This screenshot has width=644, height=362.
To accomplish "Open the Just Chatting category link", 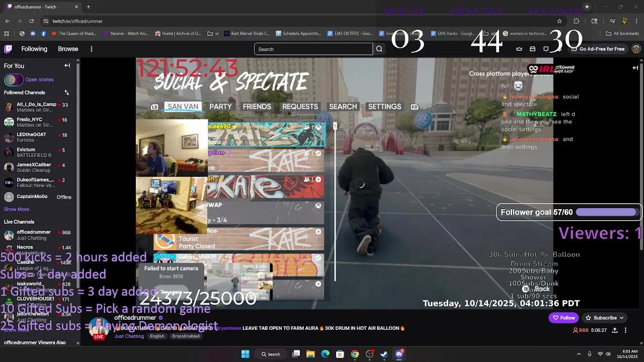I will pos(129,336).
